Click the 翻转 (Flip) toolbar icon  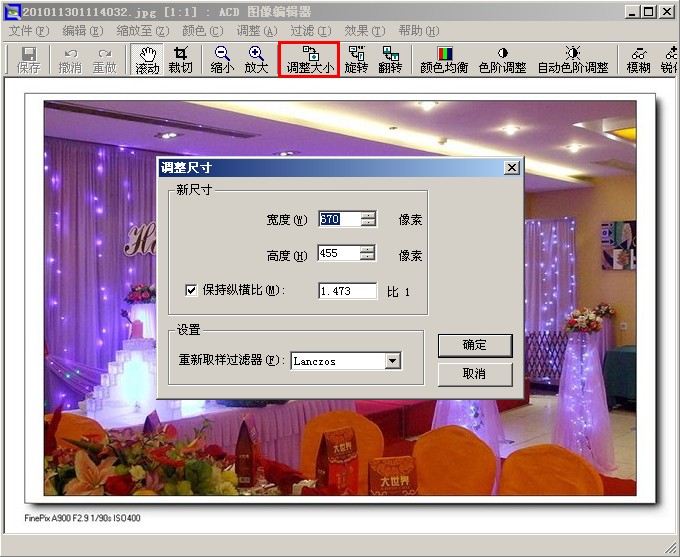coord(389,60)
